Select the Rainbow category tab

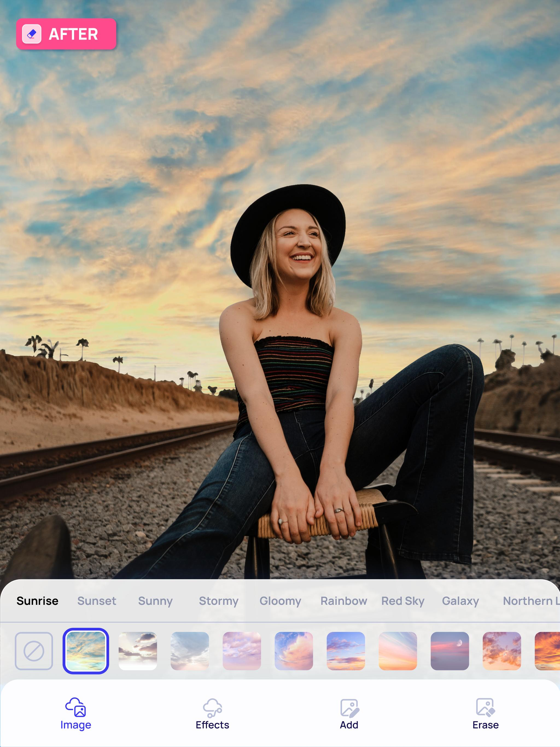[x=343, y=601]
